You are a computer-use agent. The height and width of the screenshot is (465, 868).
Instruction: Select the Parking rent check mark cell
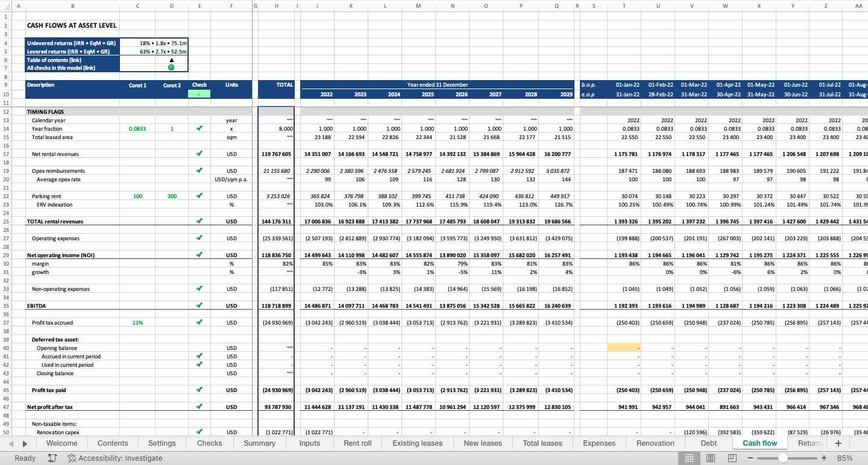200,196
